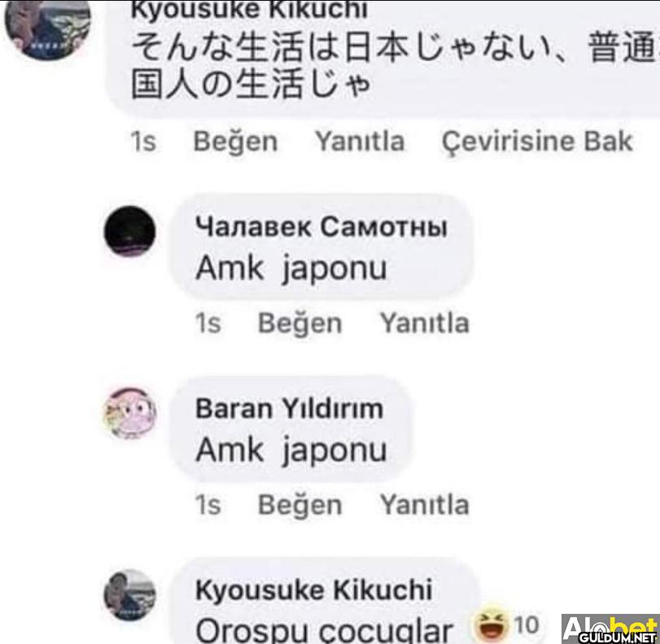Open Чалавек Самотны profile name link
This screenshot has height=644, width=660.
coord(321,227)
